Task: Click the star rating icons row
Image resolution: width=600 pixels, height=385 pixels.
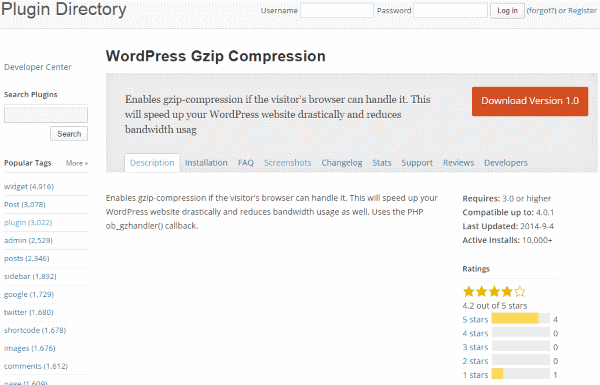Action: [x=494, y=292]
